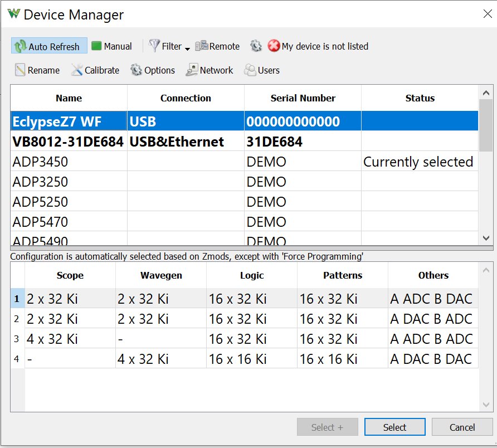Screen dimensions: 497x448
Task: Open the Calibrate tool
Action: click(95, 70)
